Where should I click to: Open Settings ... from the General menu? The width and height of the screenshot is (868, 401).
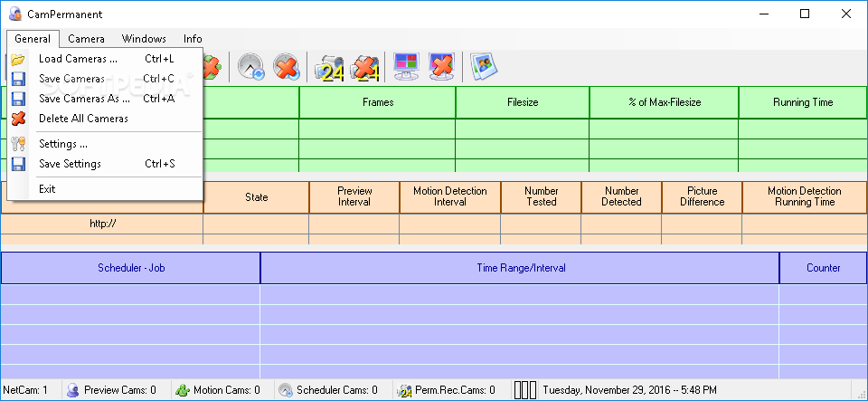[105, 144]
